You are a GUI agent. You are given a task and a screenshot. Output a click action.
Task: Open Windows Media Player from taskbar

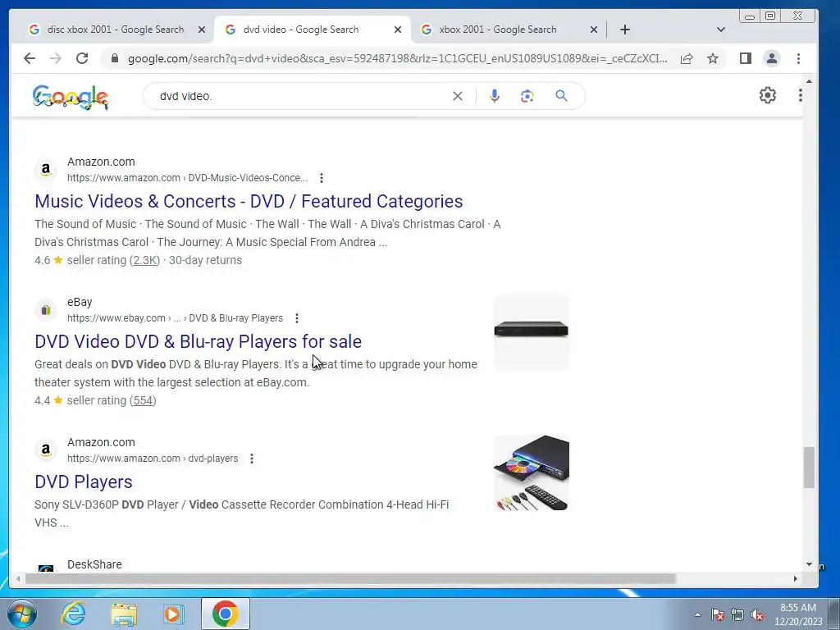(172, 614)
